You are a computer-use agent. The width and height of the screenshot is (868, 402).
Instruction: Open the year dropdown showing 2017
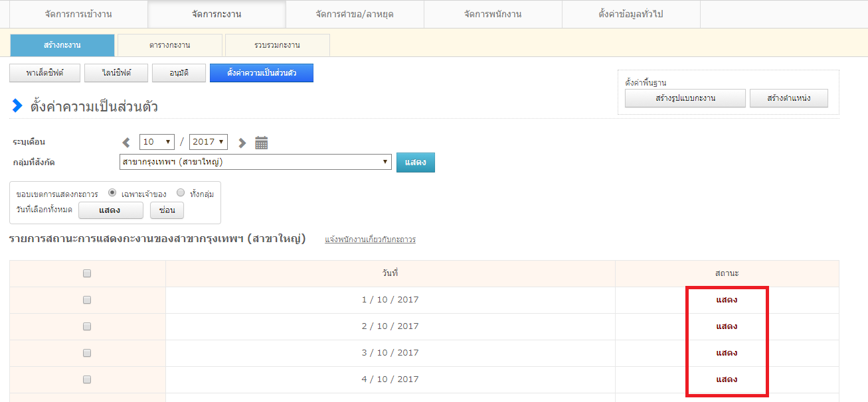point(208,142)
